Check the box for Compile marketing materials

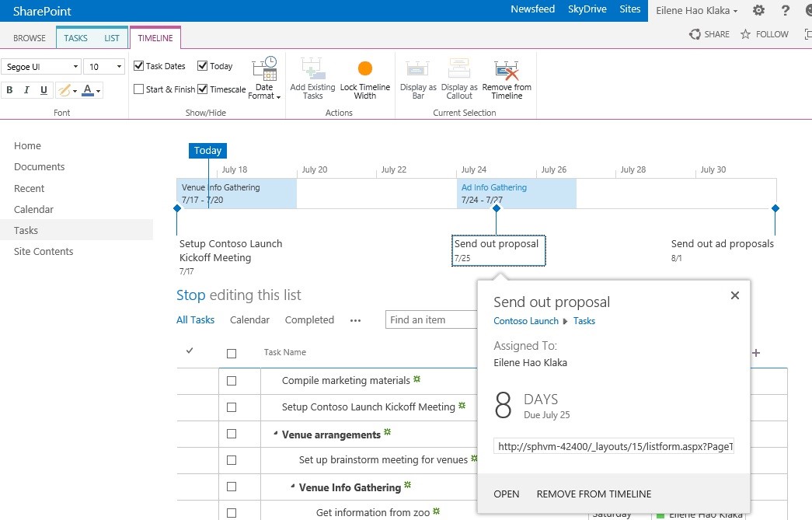coord(231,382)
